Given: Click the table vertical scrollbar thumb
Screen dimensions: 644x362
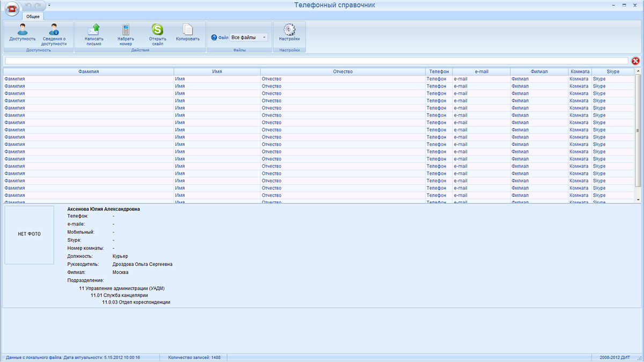Looking at the screenshot, I should pos(638,130).
